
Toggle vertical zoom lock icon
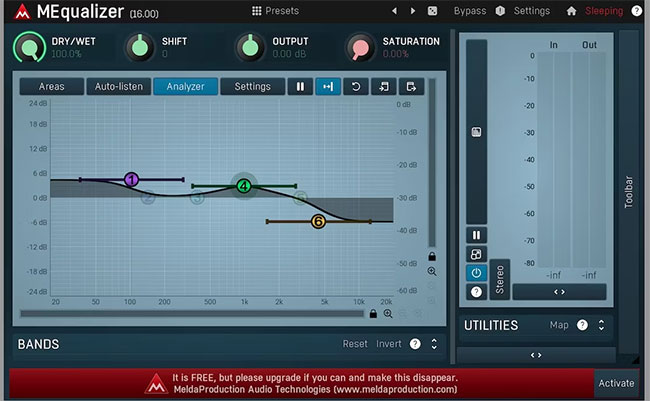tap(432, 256)
